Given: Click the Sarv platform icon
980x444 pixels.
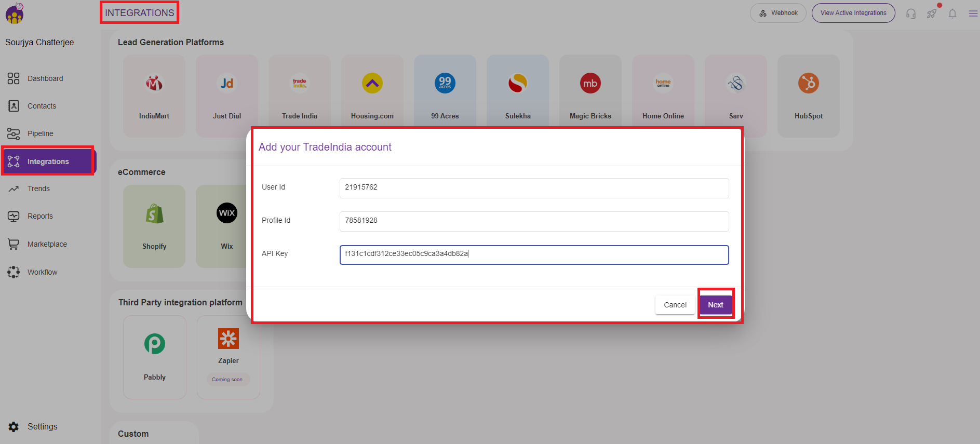Looking at the screenshot, I should 735,84.
